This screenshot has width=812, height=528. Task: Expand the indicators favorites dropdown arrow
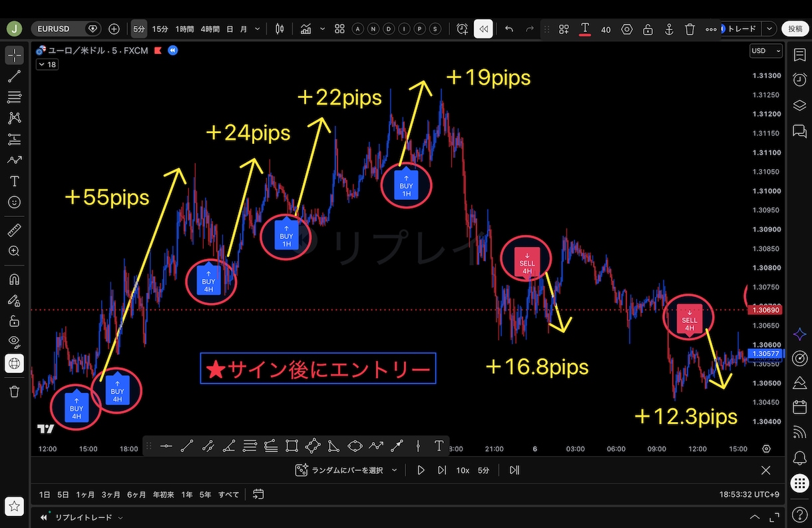(x=323, y=29)
